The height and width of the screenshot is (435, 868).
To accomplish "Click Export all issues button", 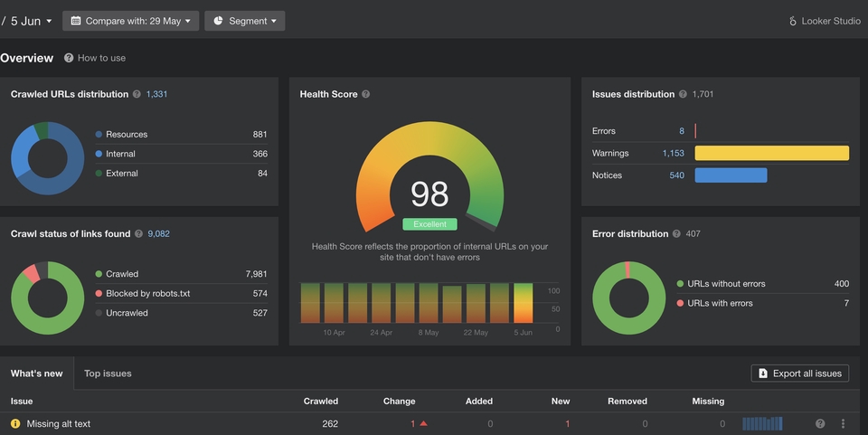I will [x=799, y=374].
